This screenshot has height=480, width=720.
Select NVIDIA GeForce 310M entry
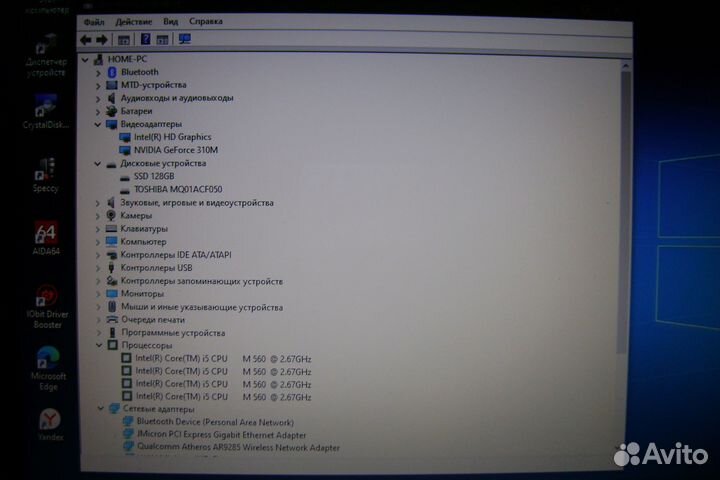click(176, 150)
